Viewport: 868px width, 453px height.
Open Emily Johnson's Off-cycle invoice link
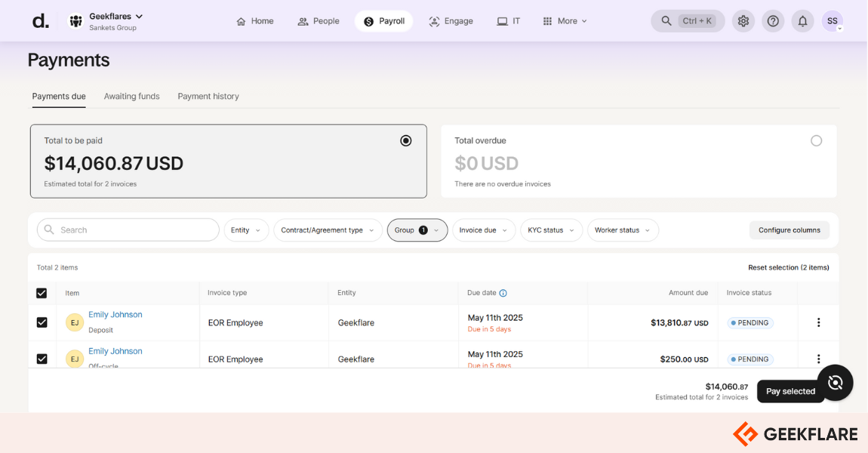tap(115, 351)
